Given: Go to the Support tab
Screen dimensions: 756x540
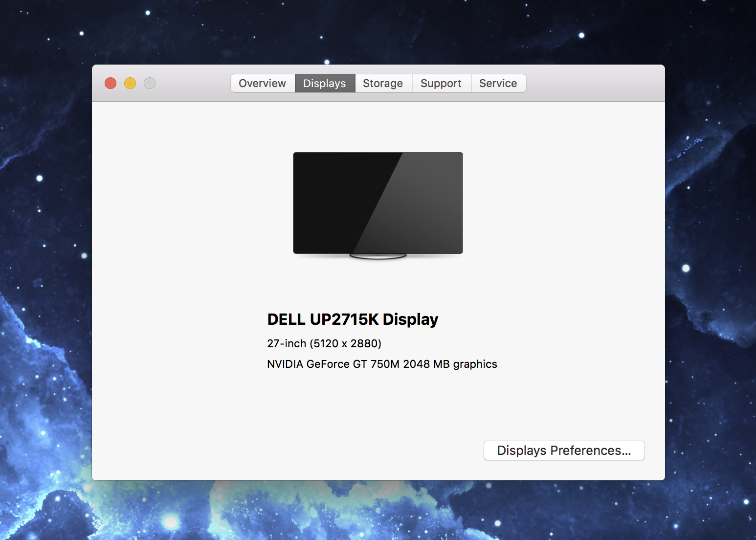Looking at the screenshot, I should [442, 83].
